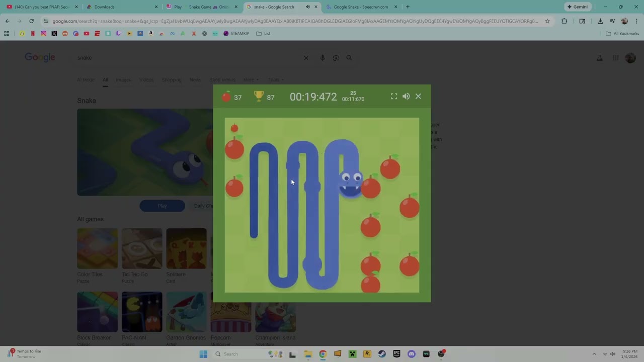Switch to the YouTube FNAF tab
The width and height of the screenshot is (644, 362).
42,7
